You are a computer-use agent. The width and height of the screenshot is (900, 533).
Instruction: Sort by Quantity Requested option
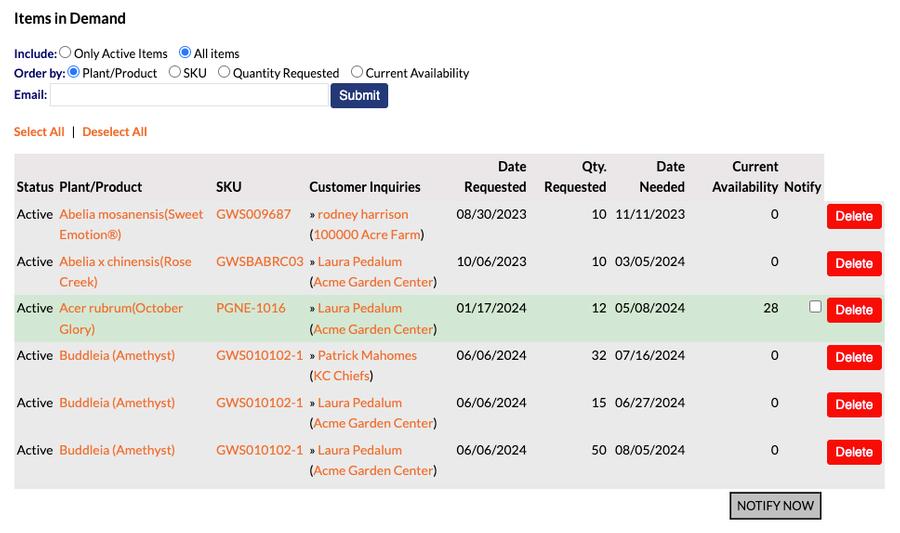[x=224, y=72]
